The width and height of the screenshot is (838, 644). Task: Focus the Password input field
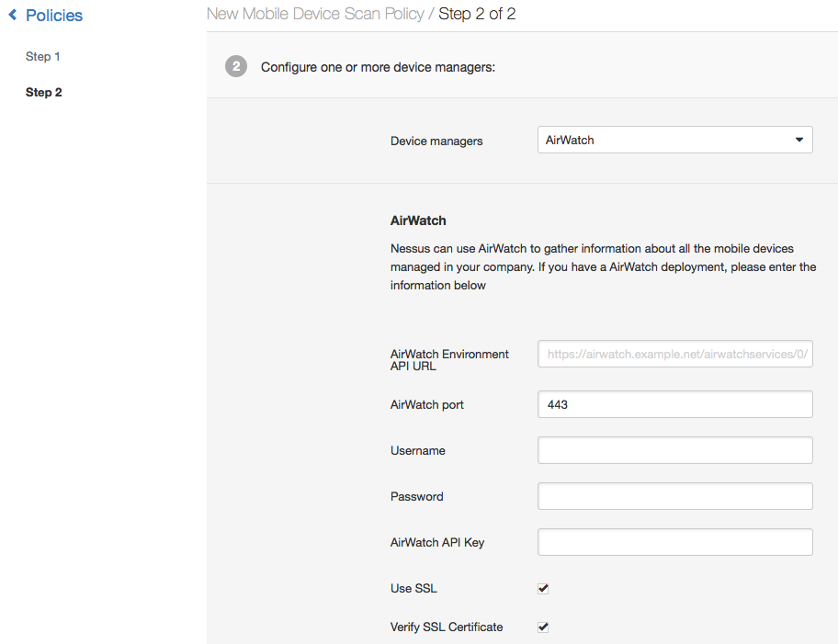[x=675, y=496]
